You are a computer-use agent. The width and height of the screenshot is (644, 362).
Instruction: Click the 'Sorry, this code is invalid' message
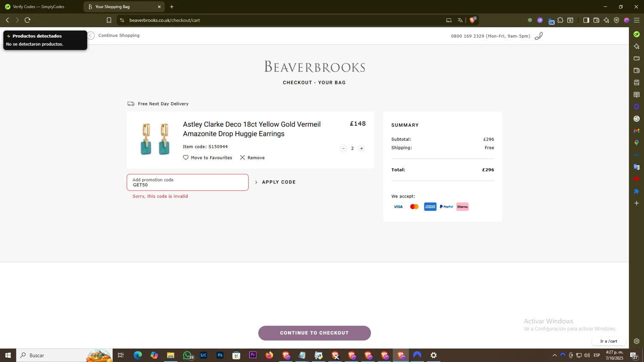tap(160, 196)
